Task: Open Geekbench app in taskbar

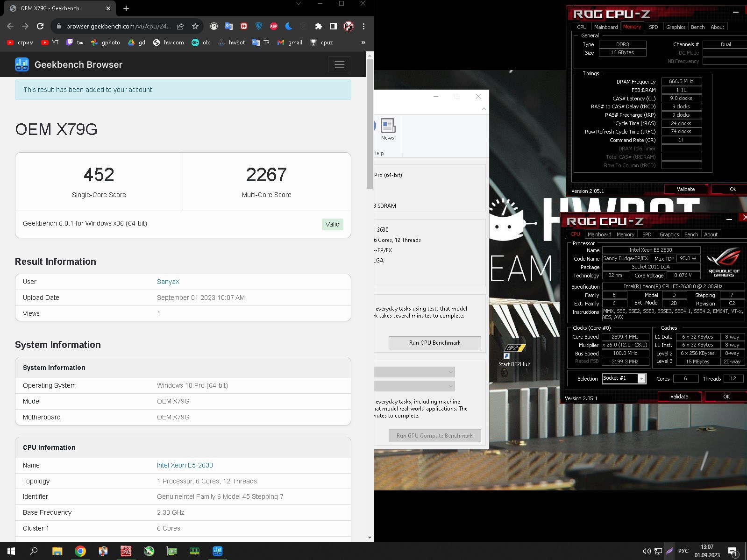Action: (x=218, y=551)
